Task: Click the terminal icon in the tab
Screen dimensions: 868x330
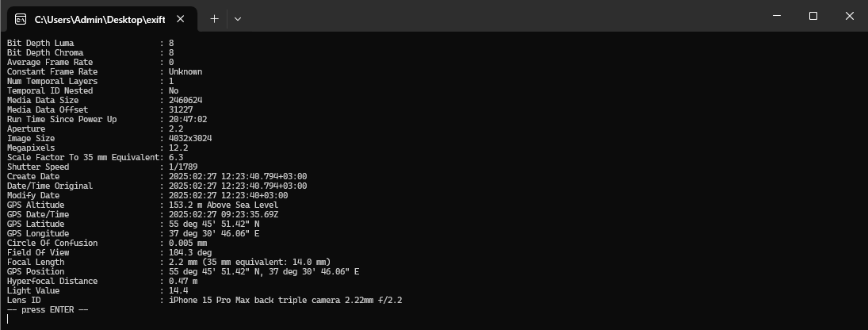Action: tap(21, 18)
